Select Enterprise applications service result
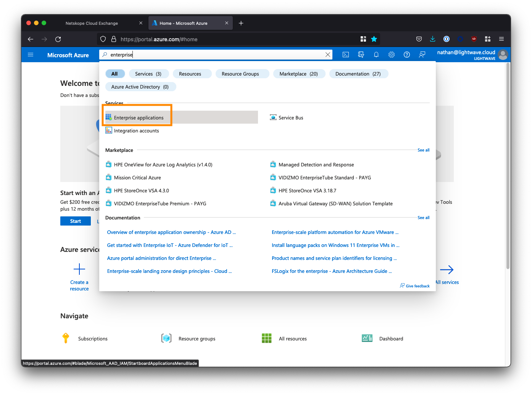Viewport: 532px width, 395px height. 139,118
